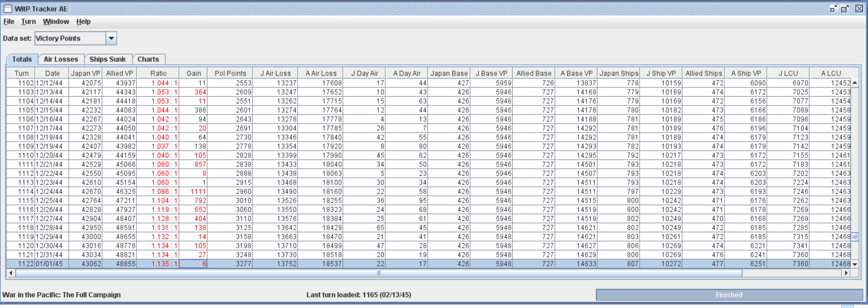868x308 pixels.
Task: Open the Window menu
Action: [56, 21]
